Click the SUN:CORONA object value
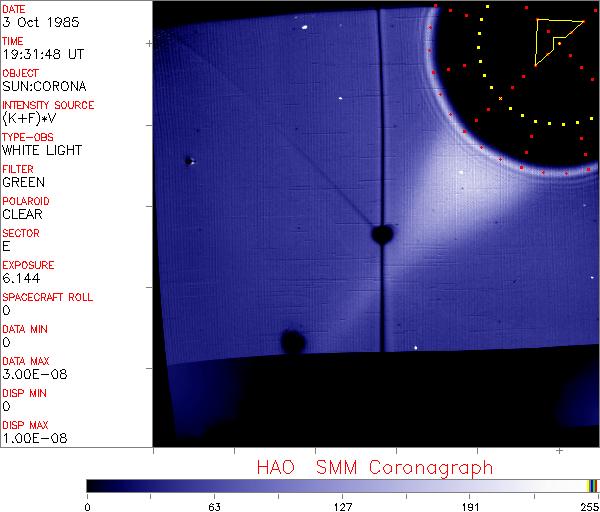This screenshot has width=600, height=512. point(44,86)
